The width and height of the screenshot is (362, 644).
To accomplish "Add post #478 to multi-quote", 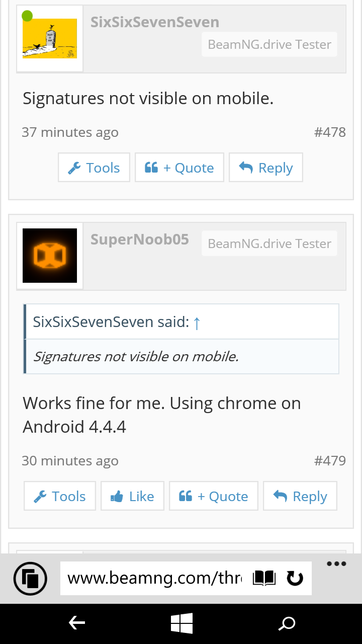I will [x=179, y=168].
